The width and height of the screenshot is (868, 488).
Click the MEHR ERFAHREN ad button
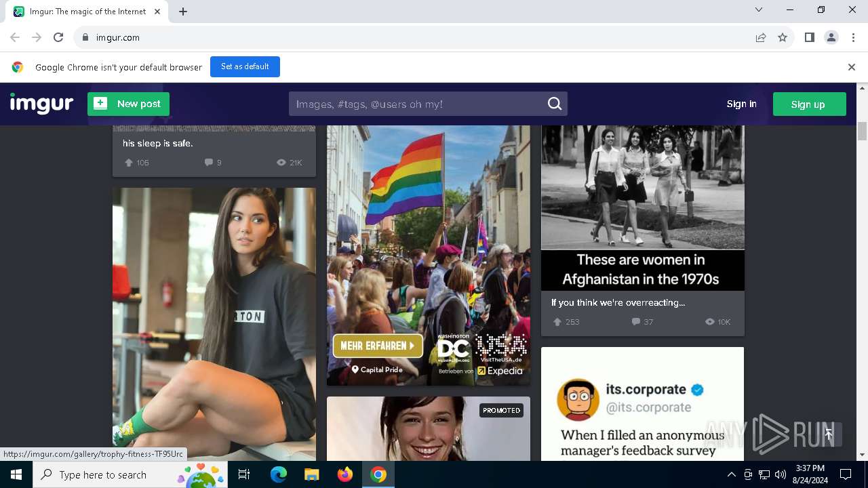click(x=378, y=346)
